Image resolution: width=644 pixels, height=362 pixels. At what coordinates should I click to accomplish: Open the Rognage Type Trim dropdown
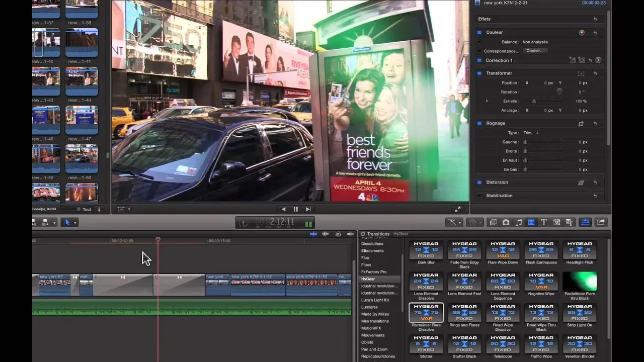[x=531, y=133]
